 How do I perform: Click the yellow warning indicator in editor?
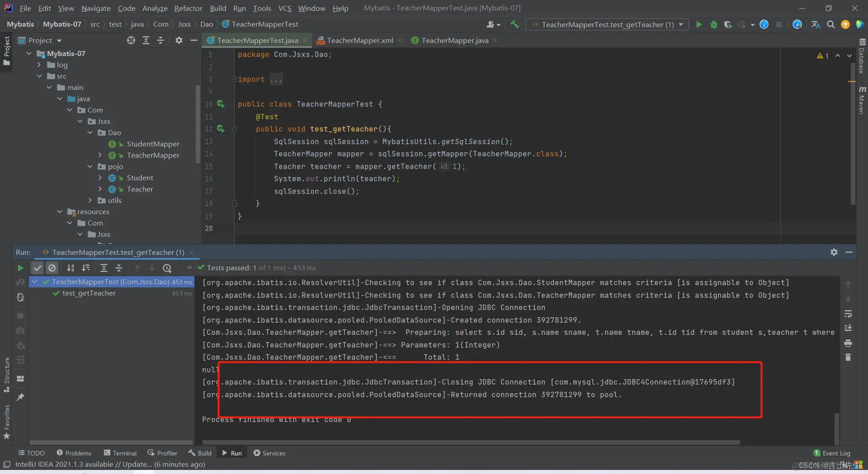point(823,56)
